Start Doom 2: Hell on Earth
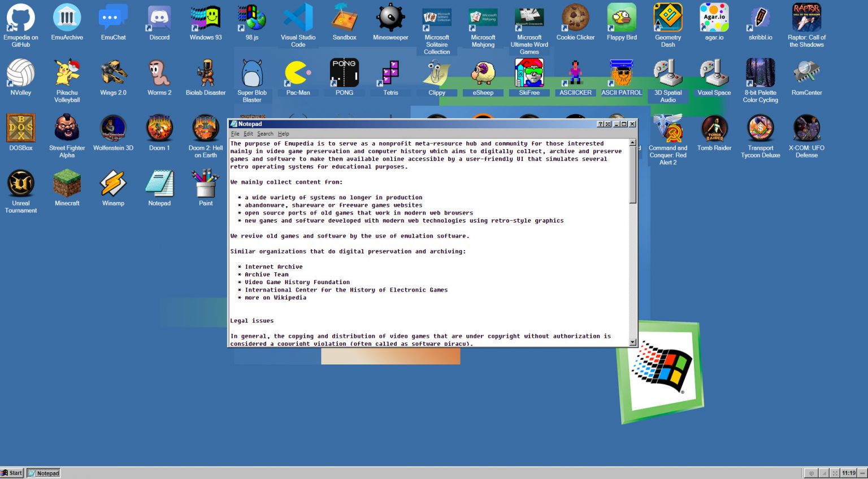This screenshot has width=868, height=479. click(205, 128)
